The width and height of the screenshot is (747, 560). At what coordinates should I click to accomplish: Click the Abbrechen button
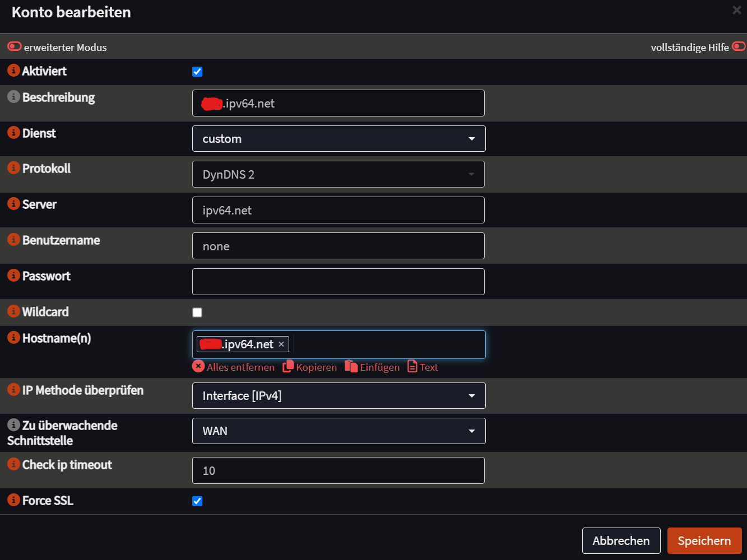coord(621,540)
